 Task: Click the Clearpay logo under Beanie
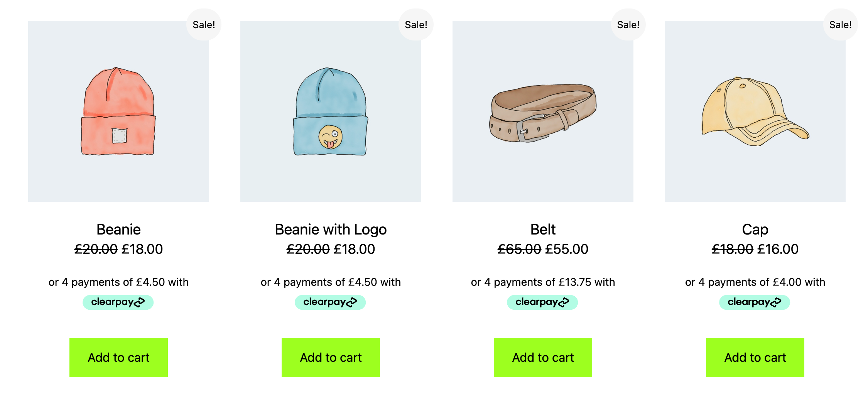tap(118, 302)
